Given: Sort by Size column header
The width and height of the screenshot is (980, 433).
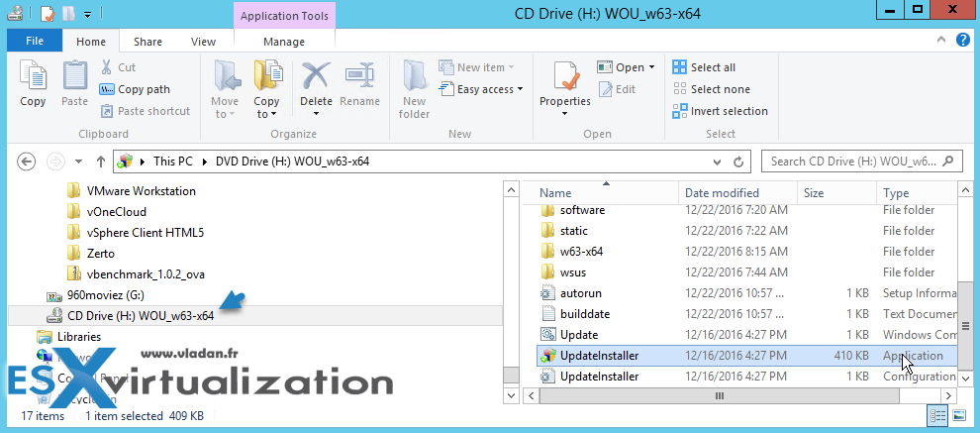Looking at the screenshot, I should [836, 193].
